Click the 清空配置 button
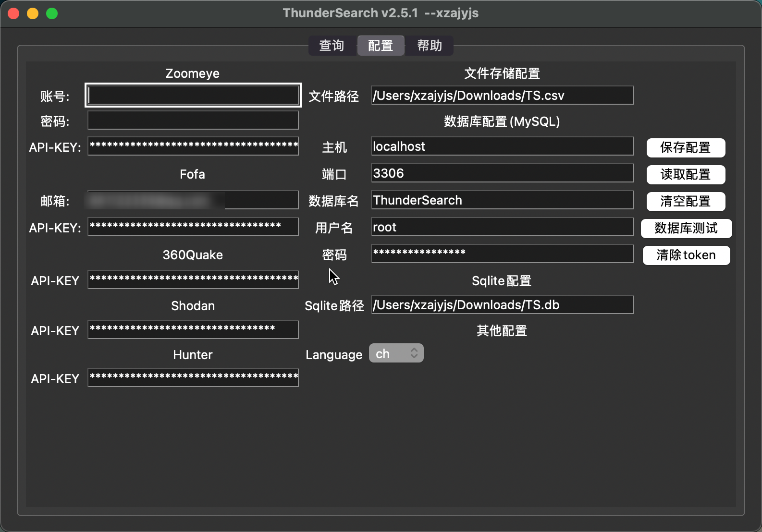 [x=686, y=201]
